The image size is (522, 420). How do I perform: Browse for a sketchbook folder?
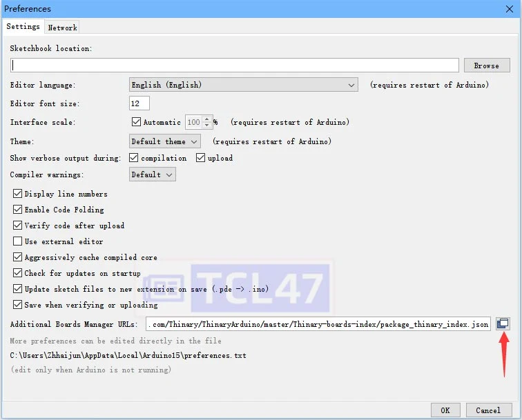pyautogui.click(x=487, y=66)
